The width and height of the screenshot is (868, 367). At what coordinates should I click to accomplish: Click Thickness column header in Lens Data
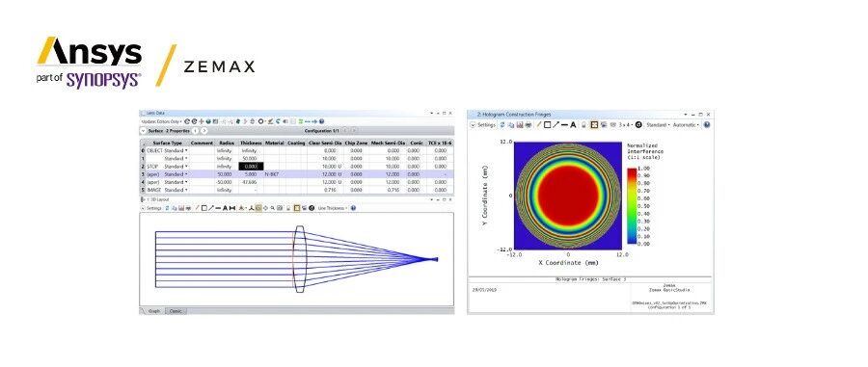(x=251, y=144)
